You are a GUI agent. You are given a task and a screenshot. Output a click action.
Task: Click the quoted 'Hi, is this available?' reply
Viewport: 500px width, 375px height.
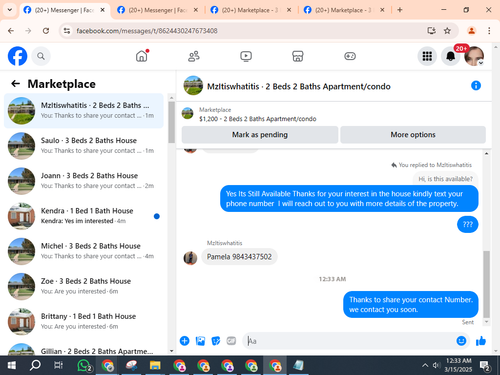tap(445, 179)
